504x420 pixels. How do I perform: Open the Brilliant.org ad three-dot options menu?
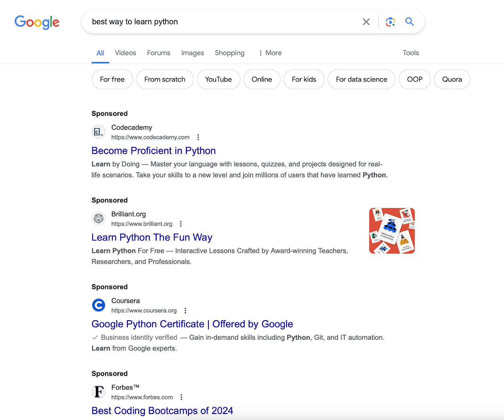pyautogui.click(x=181, y=224)
